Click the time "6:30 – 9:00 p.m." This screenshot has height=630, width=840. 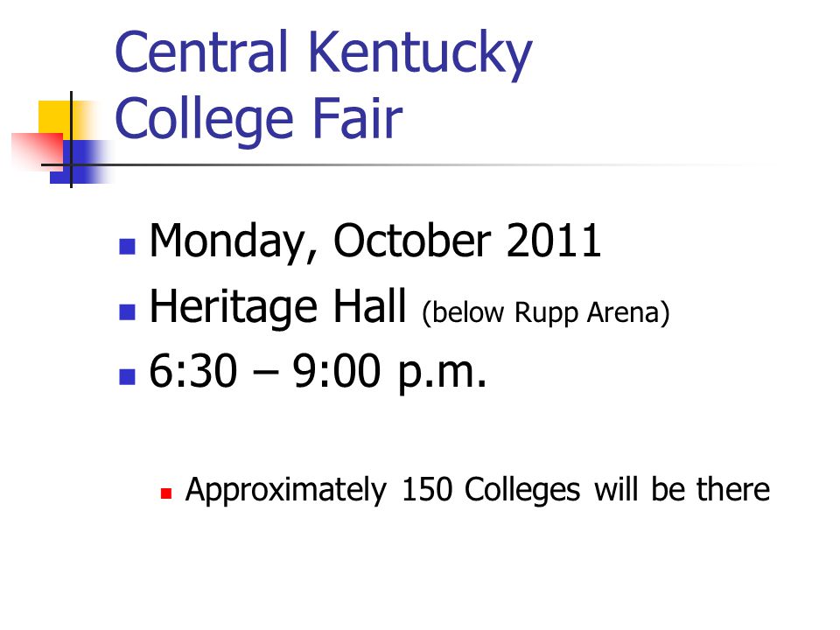tap(318, 372)
